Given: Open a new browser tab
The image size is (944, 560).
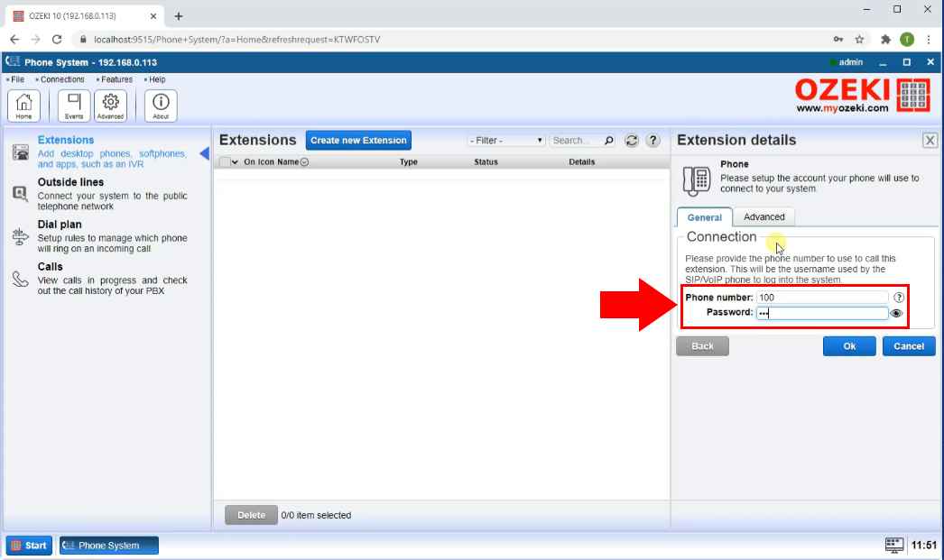Looking at the screenshot, I should tap(178, 16).
